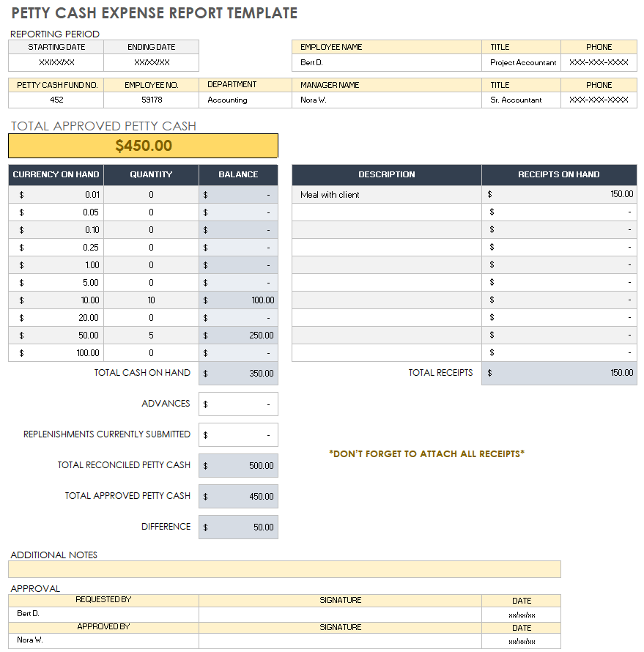Click the QUANTITY column header
The height and width of the screenshot is (652, 644).
coord(152,174)
